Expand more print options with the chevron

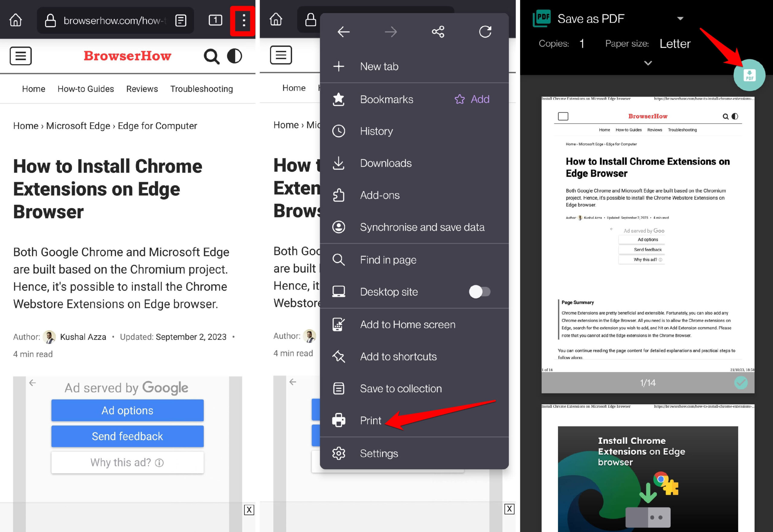(x=647, y=63)
